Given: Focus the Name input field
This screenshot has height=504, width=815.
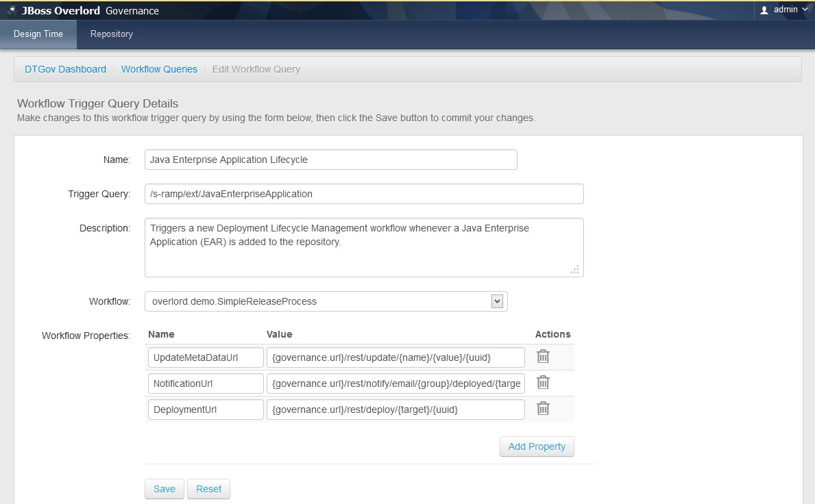Looking at the screenshot, I should (331, 160).
